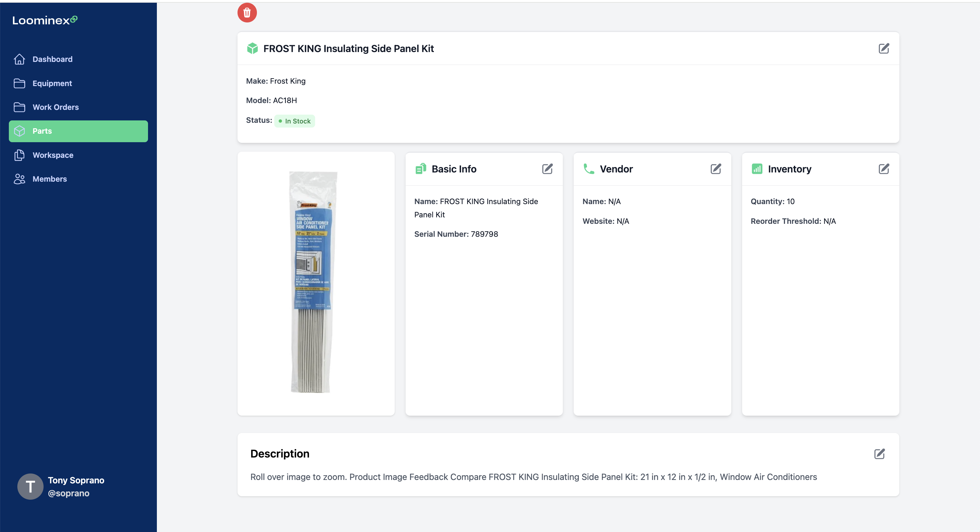This screenshot has height=532, width=980.
Task: Go to Equipment section
Action: tap(78, 83)
